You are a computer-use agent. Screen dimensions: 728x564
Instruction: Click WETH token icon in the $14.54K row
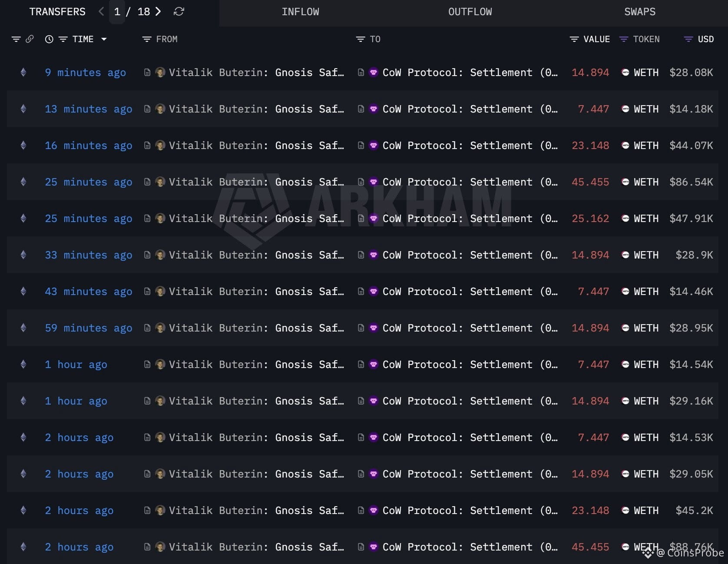[625, 365]
